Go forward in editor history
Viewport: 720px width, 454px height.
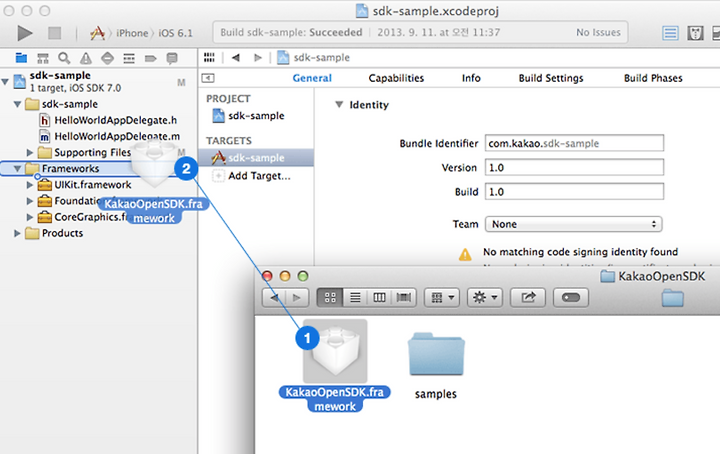258,57
